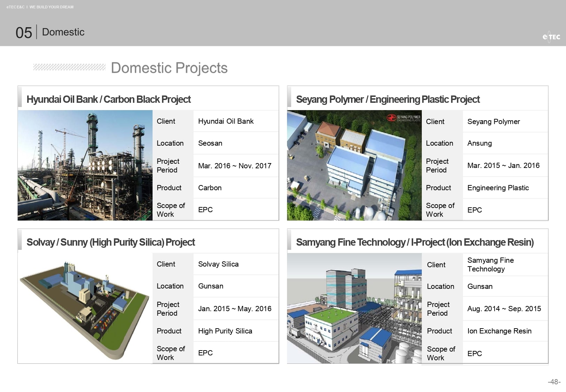This screenshot has width=566, height=392.
Task: Click Gunsan location in Samyang table
Action: [480, 286]
